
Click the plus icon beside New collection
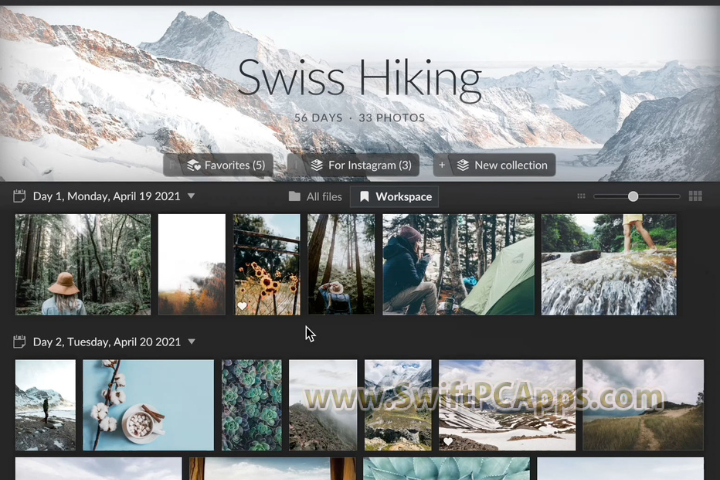[441, 165]
